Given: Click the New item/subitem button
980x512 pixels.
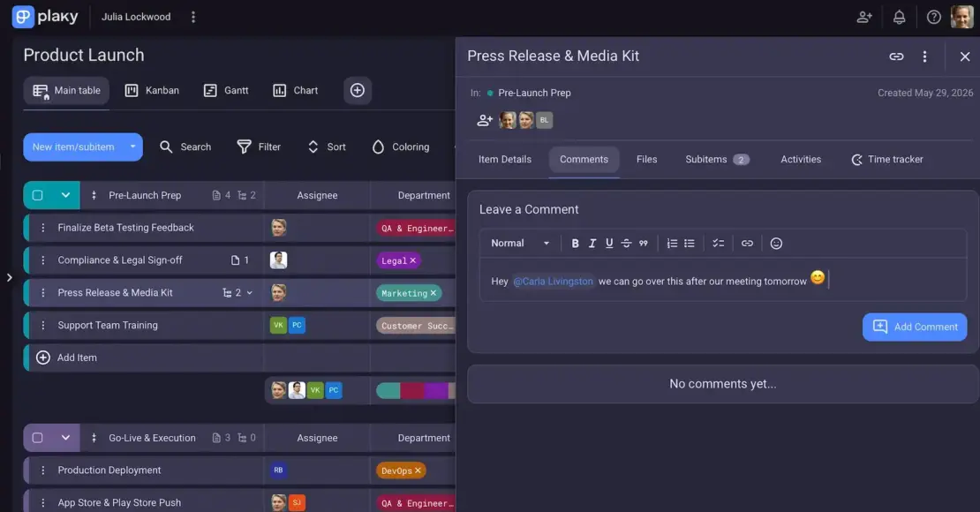Looking at the screenshot, I should pyautogui.click(x=73, y=147).
